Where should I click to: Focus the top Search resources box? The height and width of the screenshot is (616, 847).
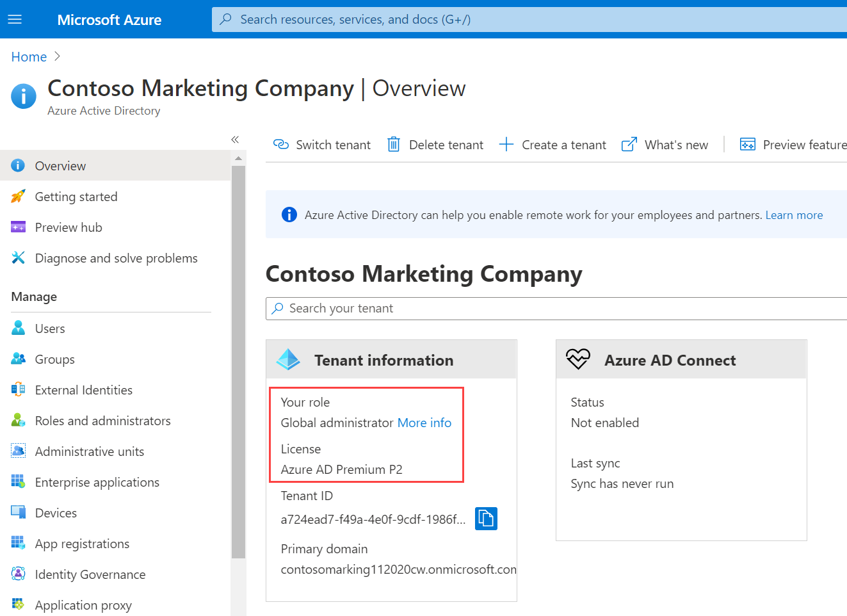click(x=529, y=19)
